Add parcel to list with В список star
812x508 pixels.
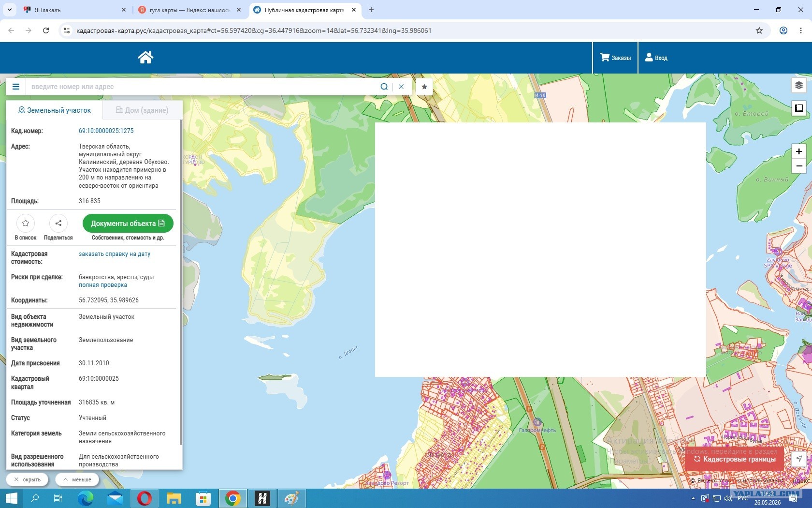pyautogui.click(x=26, y=223)
